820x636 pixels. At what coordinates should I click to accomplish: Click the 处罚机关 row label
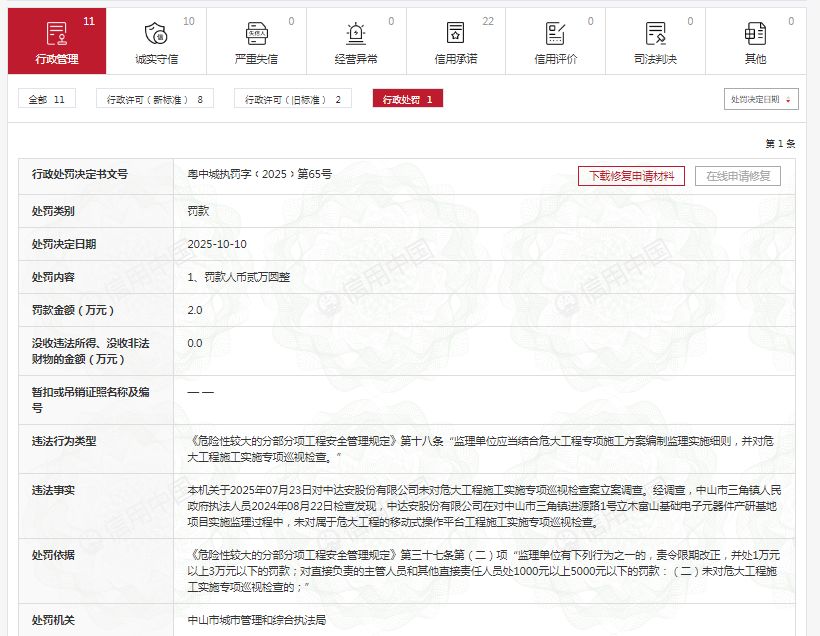click(53, 620)
